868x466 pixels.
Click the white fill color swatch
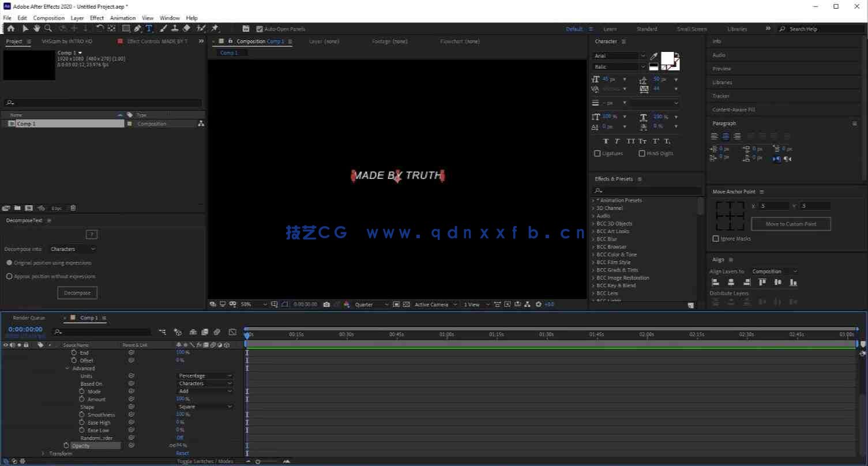pos(667,58)
